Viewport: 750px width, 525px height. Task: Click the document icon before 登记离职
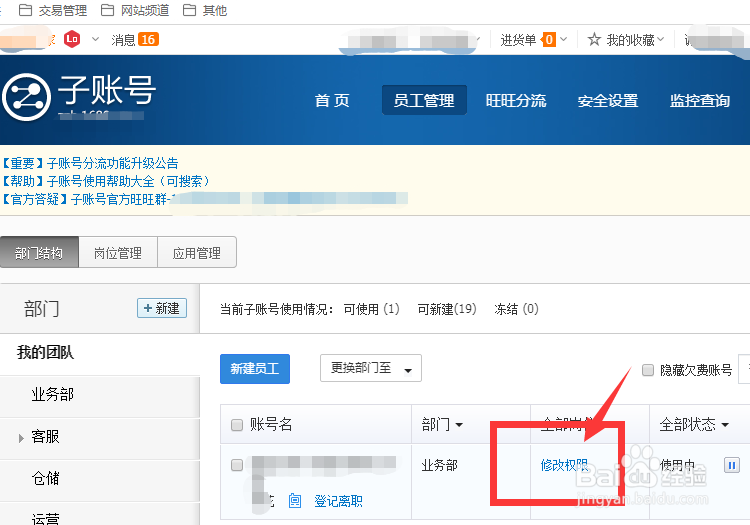(x=295, y=501)
